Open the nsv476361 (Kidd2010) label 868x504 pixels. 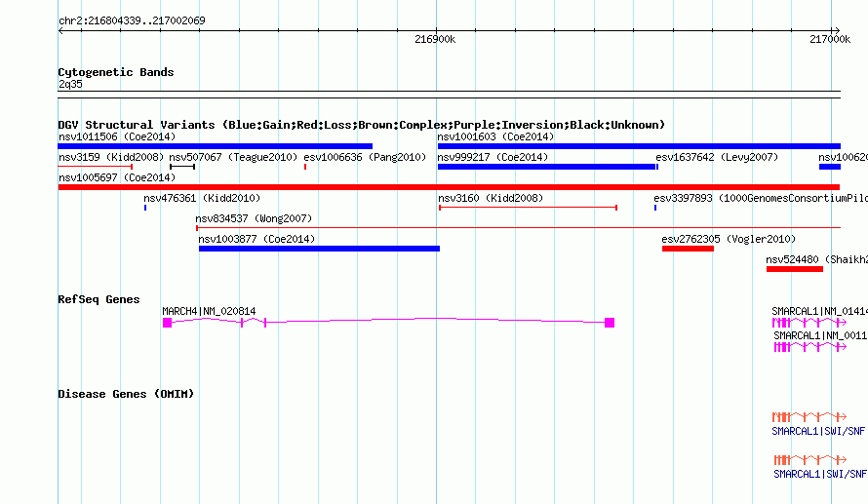[x=202, y=198]
